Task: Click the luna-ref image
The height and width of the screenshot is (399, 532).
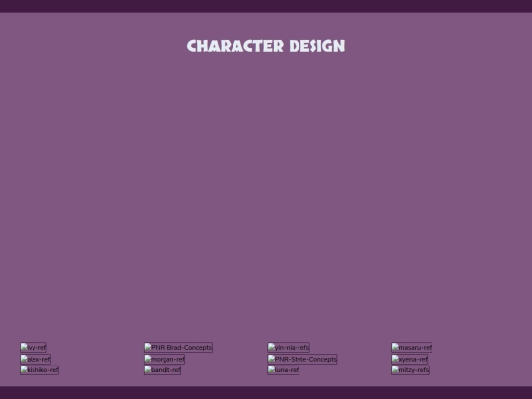Action: (284, 369)
